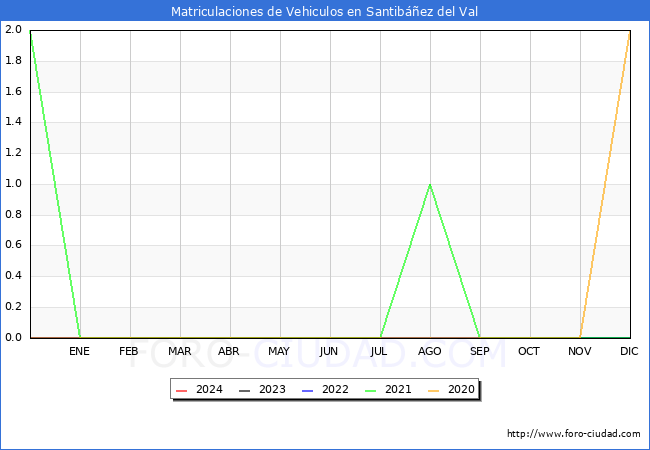
Task: Click the MAY month axis label
Action: pos(279,351)
